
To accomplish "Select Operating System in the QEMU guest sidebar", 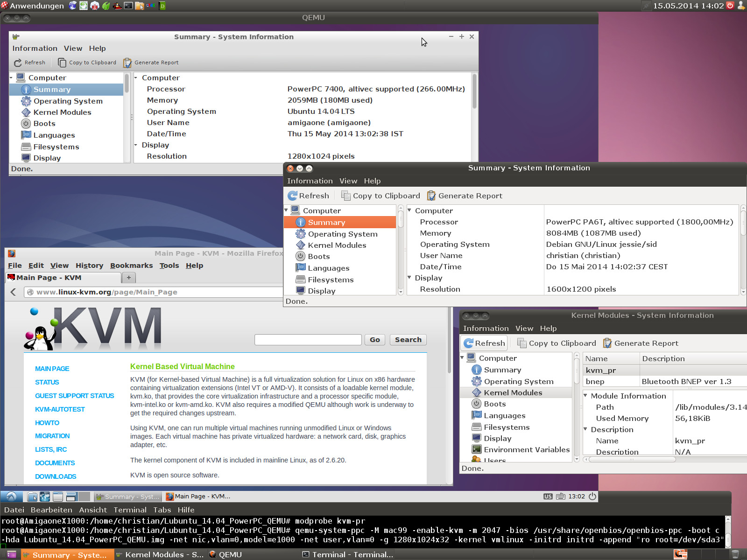I will [x=68, y=101].
